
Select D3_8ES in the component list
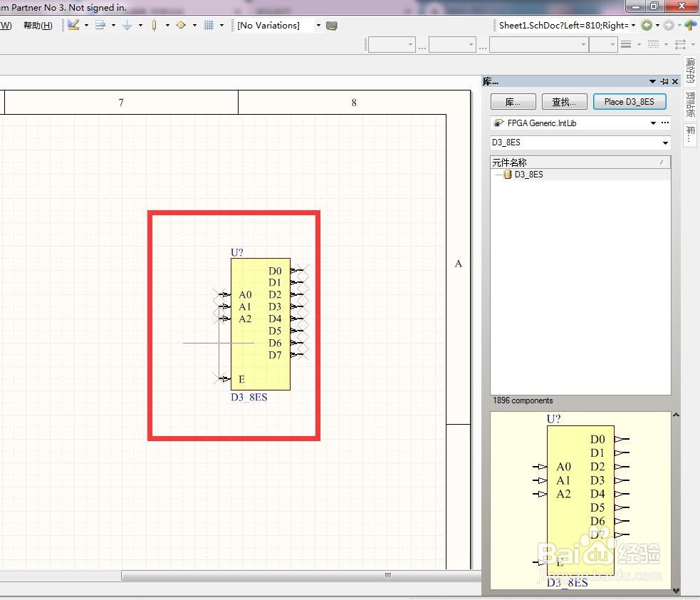(528, 175)
